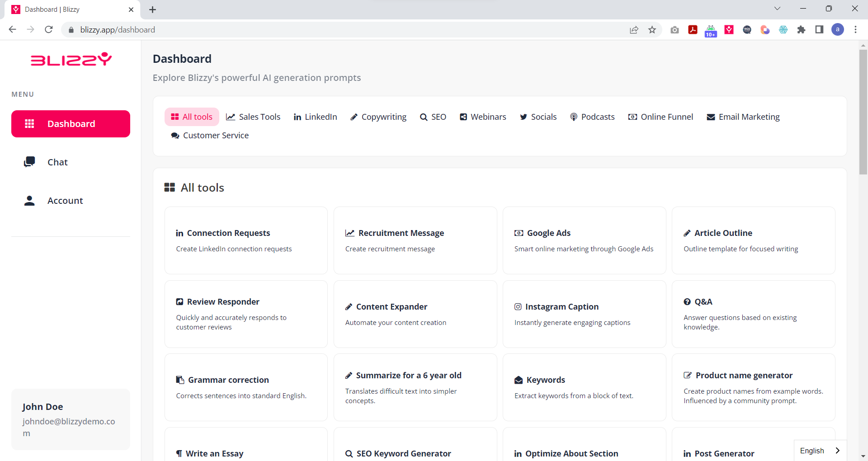Click the magnifier icon beside SEO Keyword Generator

pos(349,454)
